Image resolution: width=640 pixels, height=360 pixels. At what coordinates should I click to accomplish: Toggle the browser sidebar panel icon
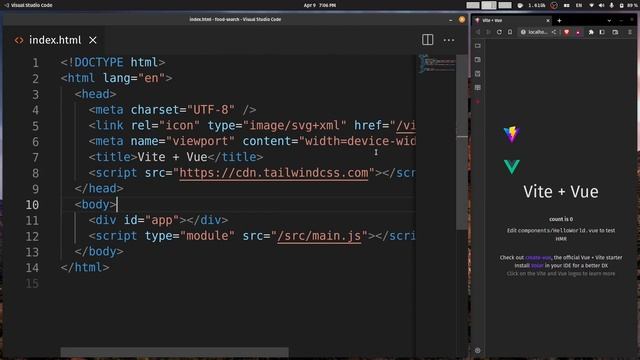(602, 32)
